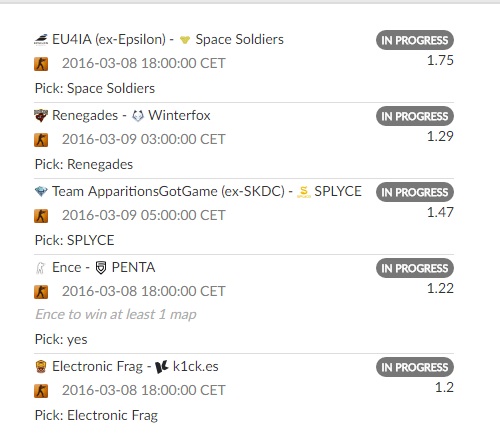Click the Renegades team logo icon
Screen dimensions: 500x435
tap(41, 116)
